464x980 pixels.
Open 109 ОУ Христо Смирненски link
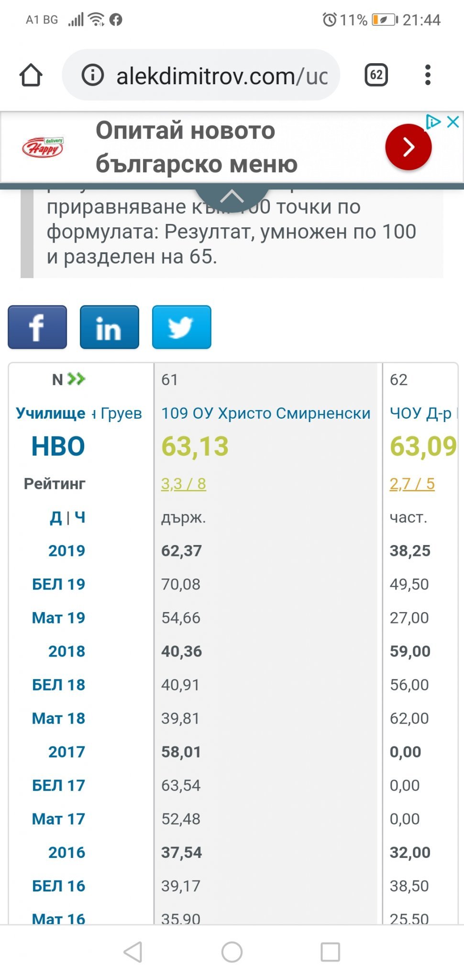pyautogui.click(x=265, y=413)
